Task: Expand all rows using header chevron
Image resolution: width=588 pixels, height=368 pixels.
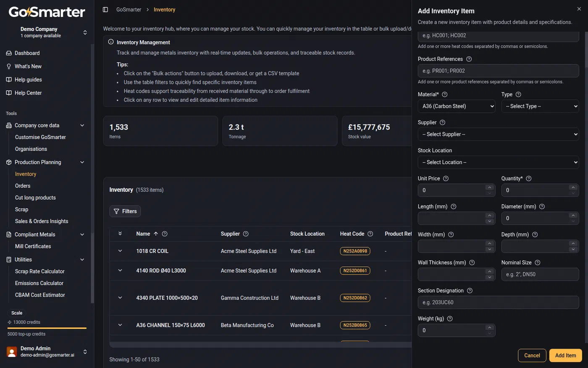Action: [x=120, y=233]
